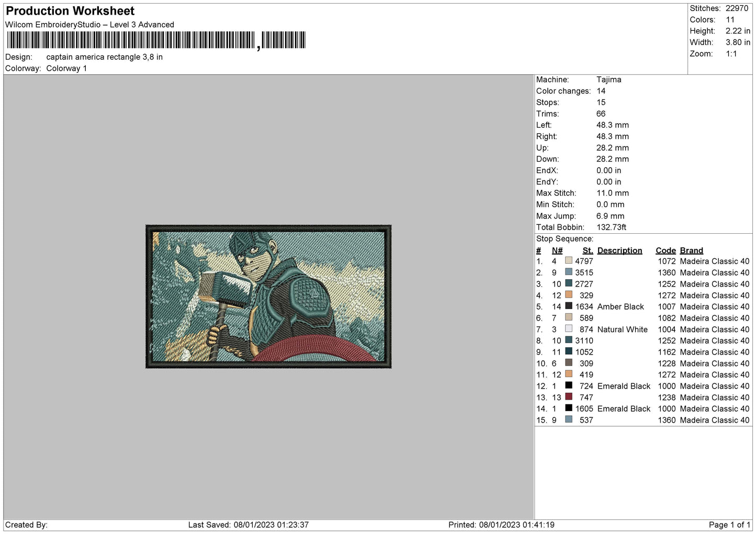The height and width of the screenshot is (534, 756).
Task: Choose the brown swatch next to 309 stitches
Action: click(569, 363)
